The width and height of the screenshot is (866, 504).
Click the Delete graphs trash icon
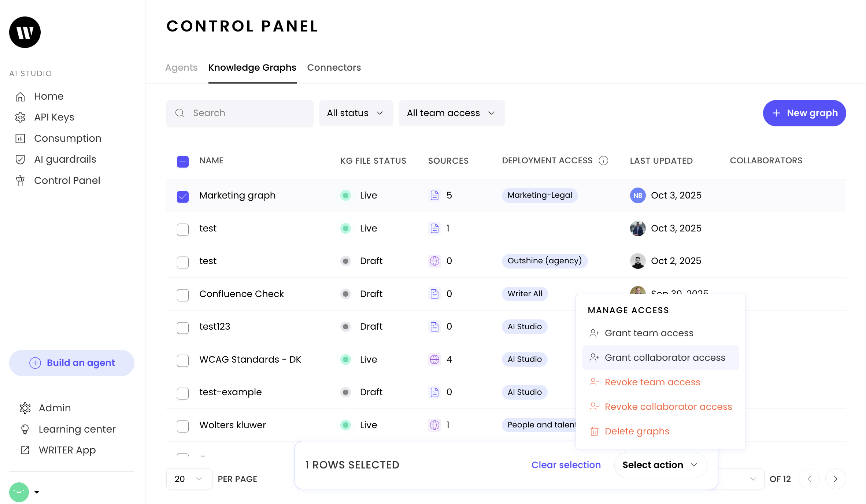(x=594, y=431)
